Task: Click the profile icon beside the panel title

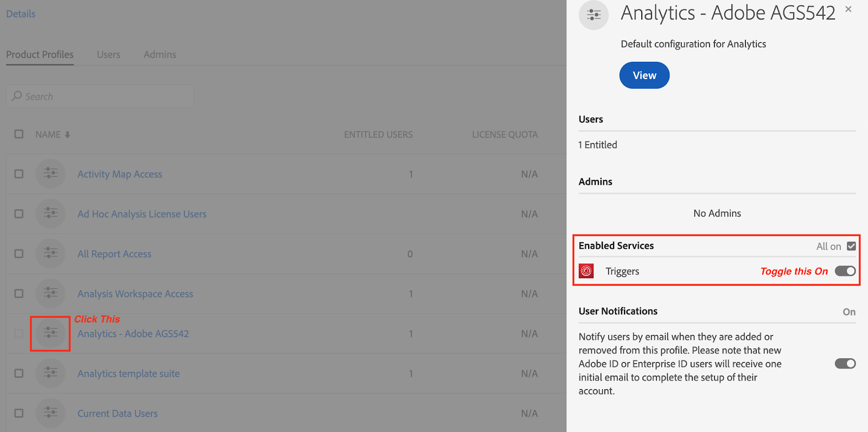Action: tap(593, 15)
